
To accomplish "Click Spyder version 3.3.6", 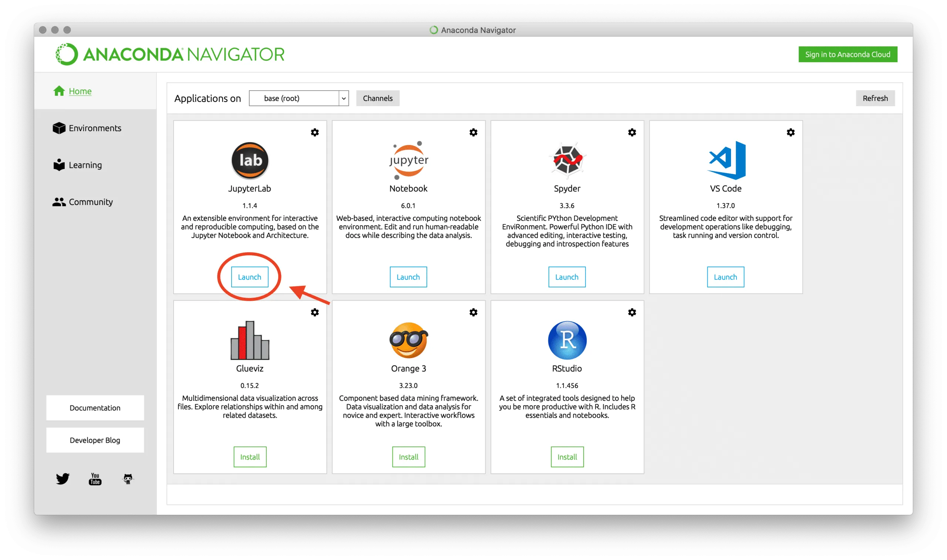I will point(567,206).
